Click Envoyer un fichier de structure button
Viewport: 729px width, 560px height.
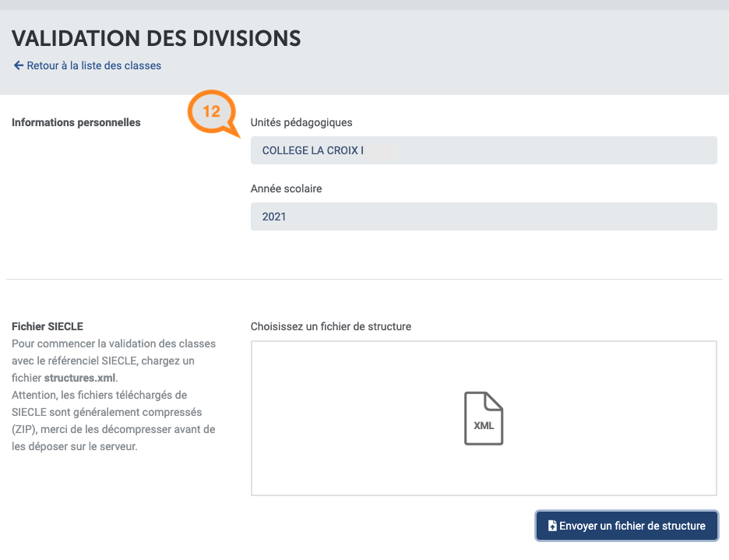627,526
